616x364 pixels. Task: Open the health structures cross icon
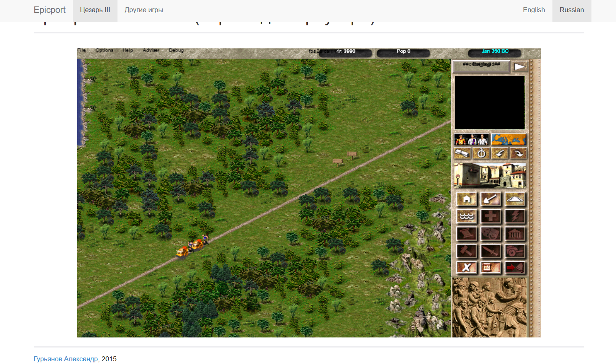[x=491, y=216]
